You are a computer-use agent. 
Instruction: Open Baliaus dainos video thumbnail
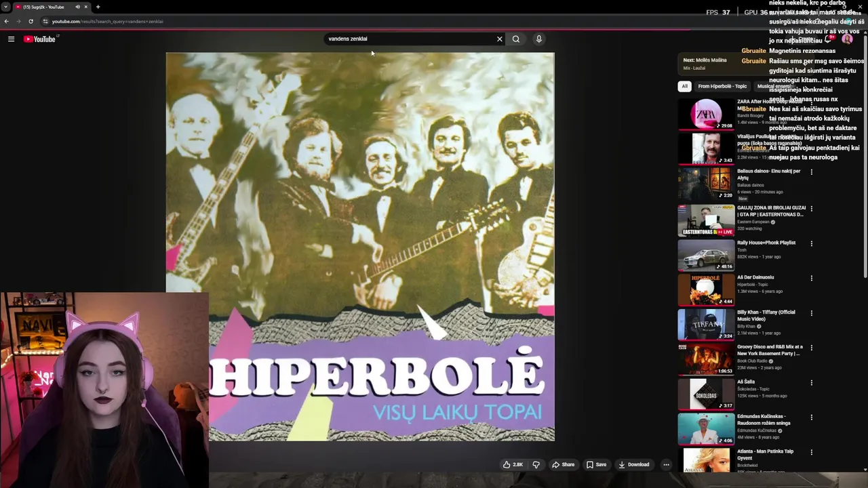pyautogui.click(x=706, y=184)
